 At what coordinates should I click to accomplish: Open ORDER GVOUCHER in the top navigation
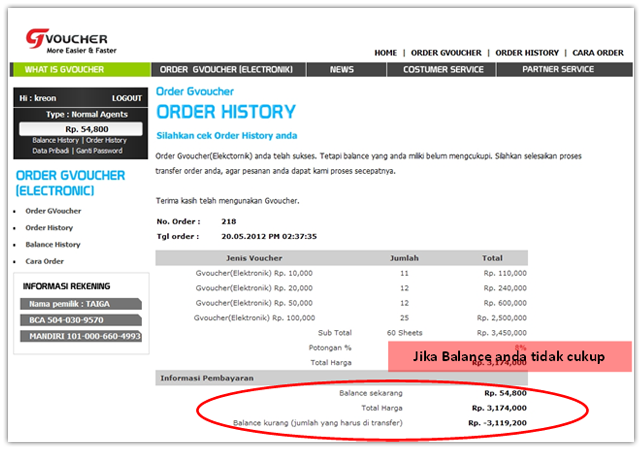[x=446, y=53]
